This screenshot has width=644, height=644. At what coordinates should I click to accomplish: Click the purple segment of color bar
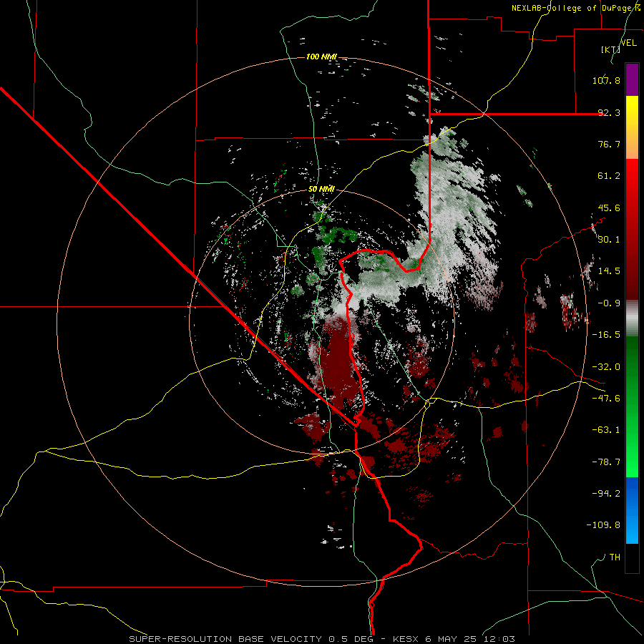pyautogui.click(x=632, y=79)
